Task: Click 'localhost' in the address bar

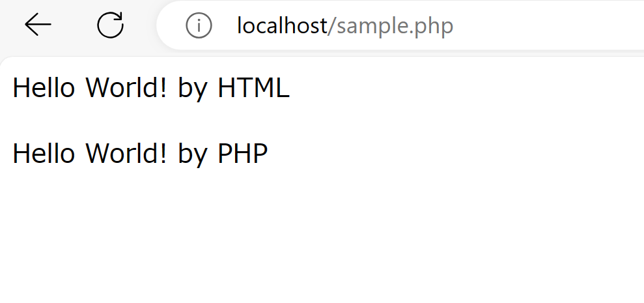Action: coord(282,25)
